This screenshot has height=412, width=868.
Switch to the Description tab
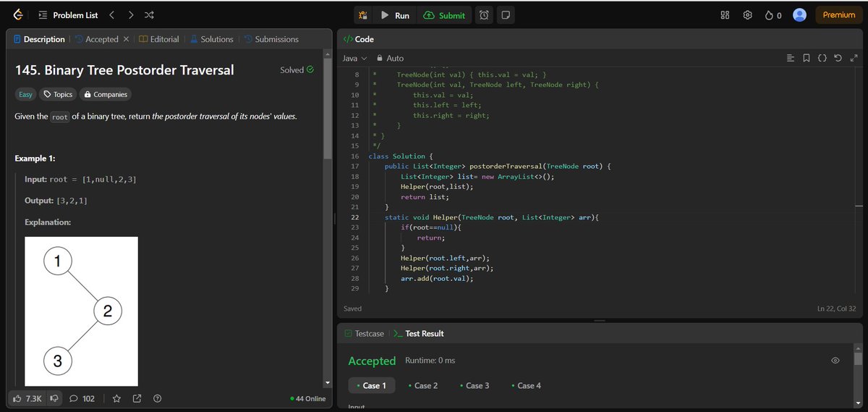[x=39, y=39]
